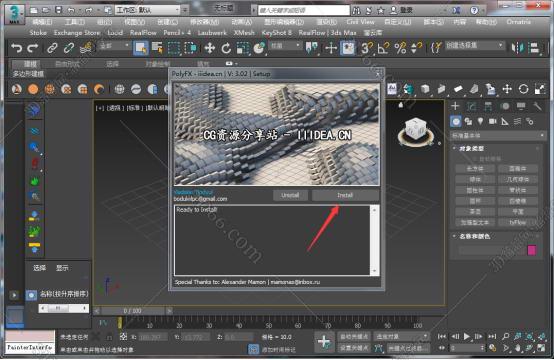Click in the keyword search field

click(303, 10)
